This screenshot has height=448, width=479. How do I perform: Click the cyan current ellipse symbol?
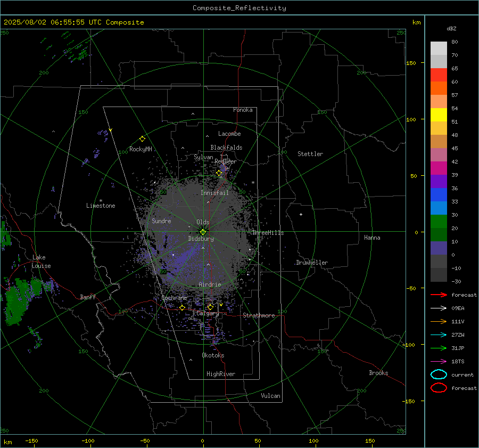click(x=439, y=374)
